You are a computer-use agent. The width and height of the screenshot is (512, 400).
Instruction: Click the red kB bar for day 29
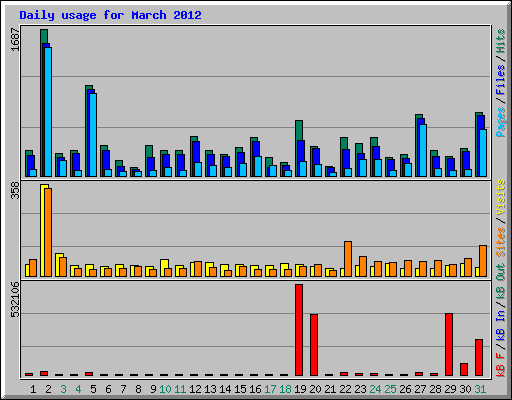(449, 345)
